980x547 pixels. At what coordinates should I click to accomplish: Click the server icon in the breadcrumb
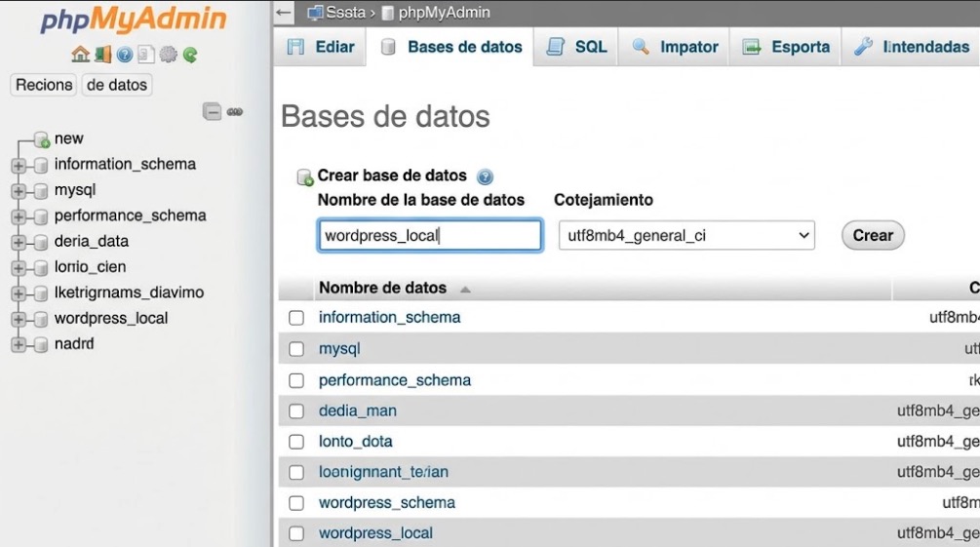316,13
